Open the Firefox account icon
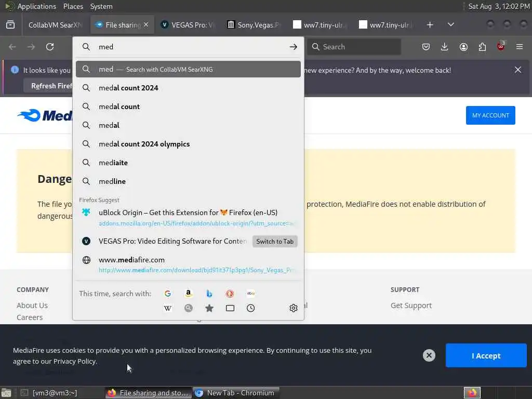The image size is (532, 399). tap(463, 47)
